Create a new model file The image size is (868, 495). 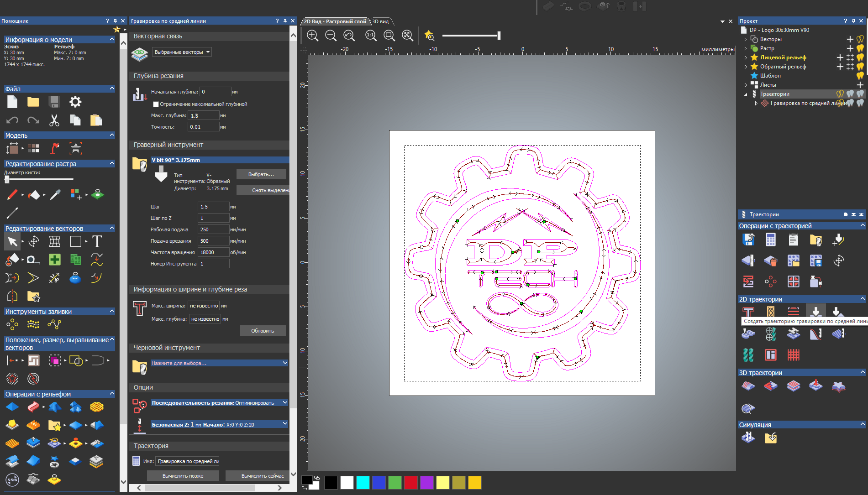12,102
